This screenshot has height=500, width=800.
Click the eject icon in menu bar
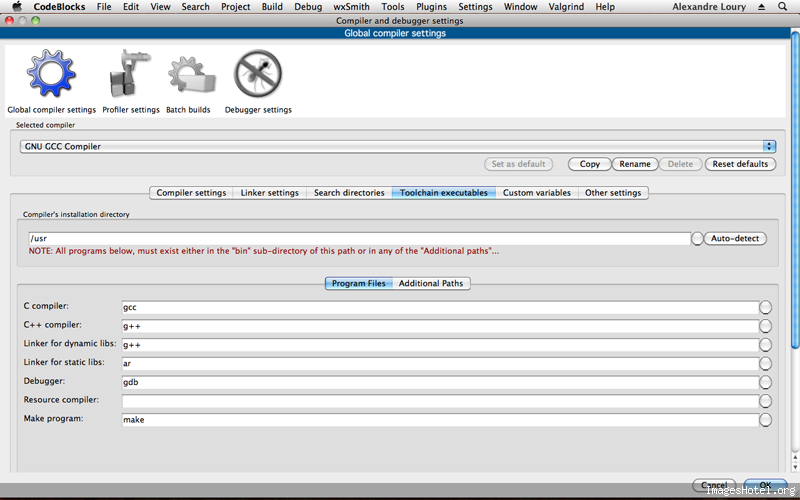click(x=762, y=7)
